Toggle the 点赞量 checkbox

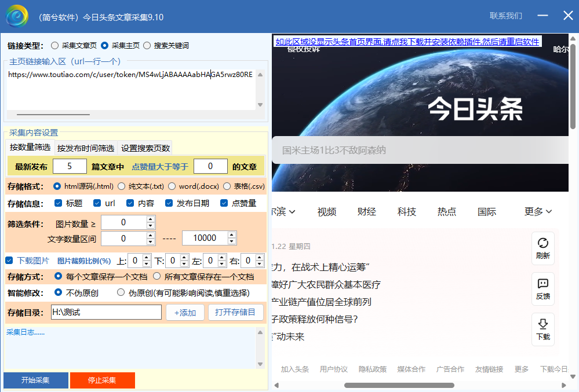(224, 203)
